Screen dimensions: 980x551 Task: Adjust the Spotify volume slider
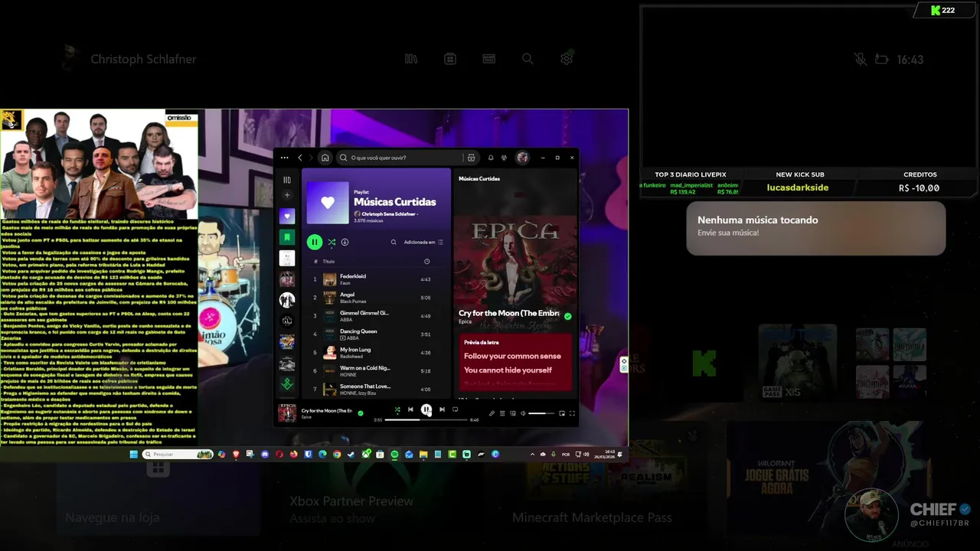[x=541, y=413]
